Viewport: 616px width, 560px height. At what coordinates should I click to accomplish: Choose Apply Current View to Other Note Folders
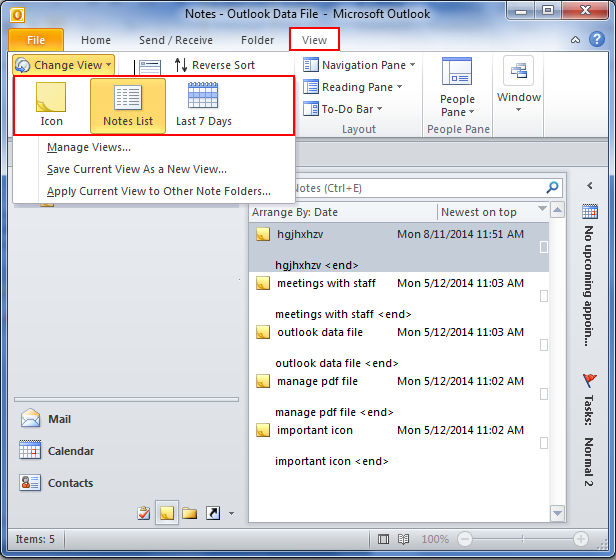coord(159,191)
